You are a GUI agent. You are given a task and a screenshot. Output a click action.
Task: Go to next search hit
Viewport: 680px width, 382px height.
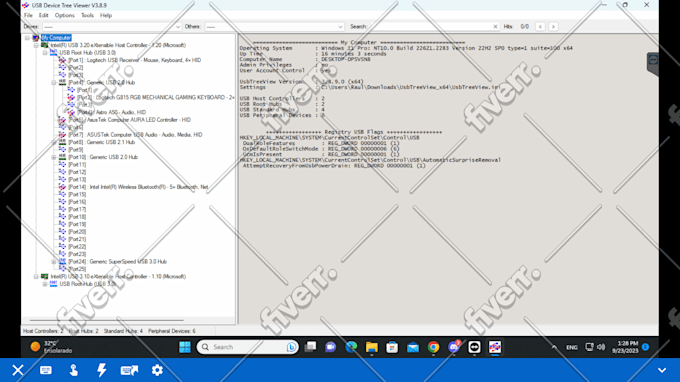tap(553, 26)
